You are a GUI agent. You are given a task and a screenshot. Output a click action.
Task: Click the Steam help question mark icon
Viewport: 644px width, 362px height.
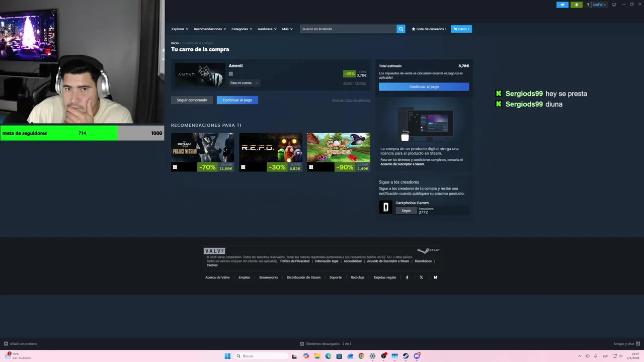(588, 5)
